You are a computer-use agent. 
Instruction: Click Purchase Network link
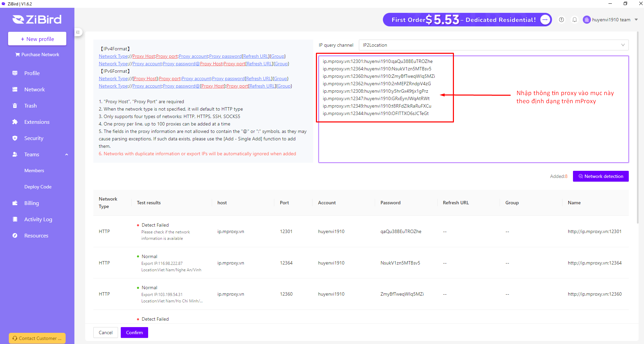tap(37, 54)
